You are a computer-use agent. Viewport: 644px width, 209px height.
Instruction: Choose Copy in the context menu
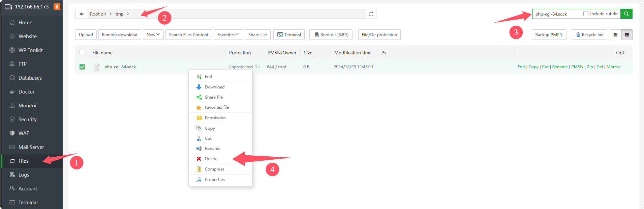220,128
